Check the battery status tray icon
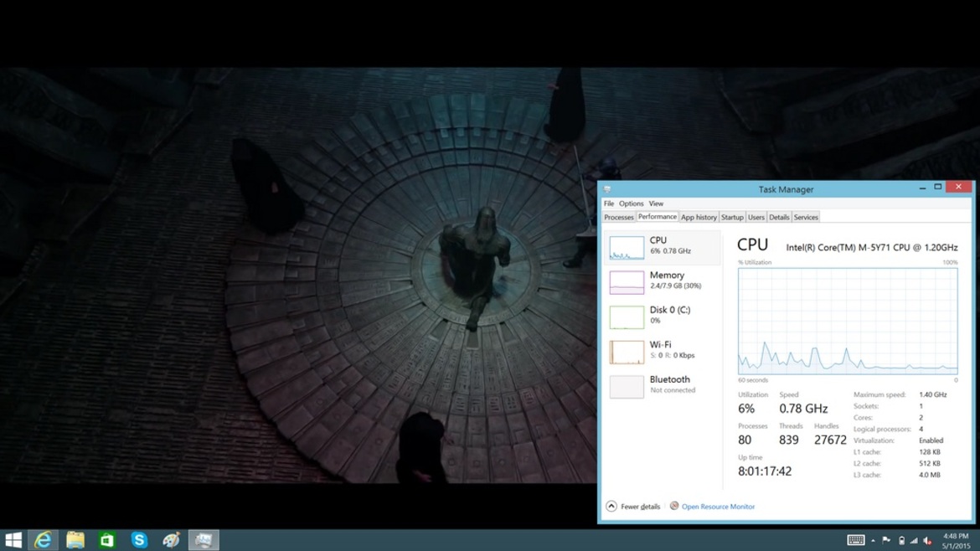The width and height of the screenshot is (980, 551). [901, 540]
